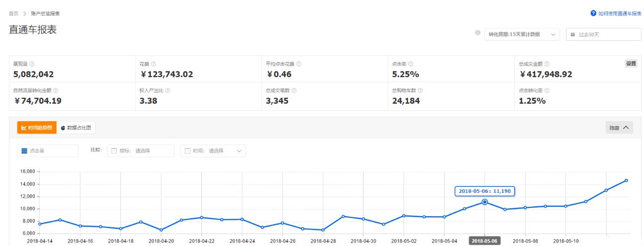The width and height of the screenshot is (644, 246).
Task: Click the 总购物车数 value 24,184
Action: tap(406, 101)
